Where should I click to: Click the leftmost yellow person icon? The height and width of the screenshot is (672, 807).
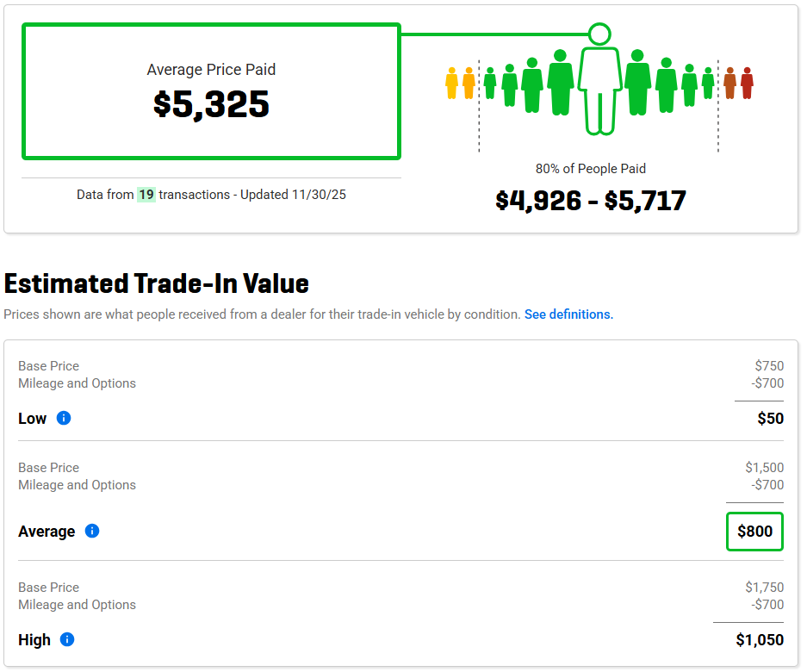coord(451,83)
